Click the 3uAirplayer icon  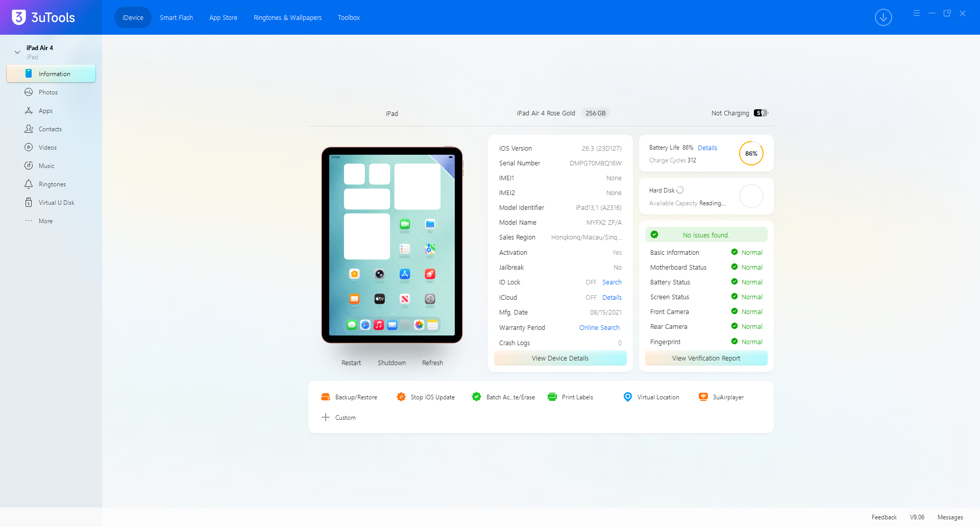pyautogui.click(x=703, y=397)
